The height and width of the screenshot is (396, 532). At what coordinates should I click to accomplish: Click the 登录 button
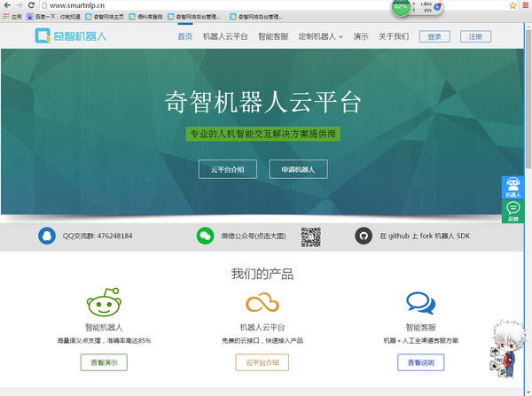click(434, 36)
